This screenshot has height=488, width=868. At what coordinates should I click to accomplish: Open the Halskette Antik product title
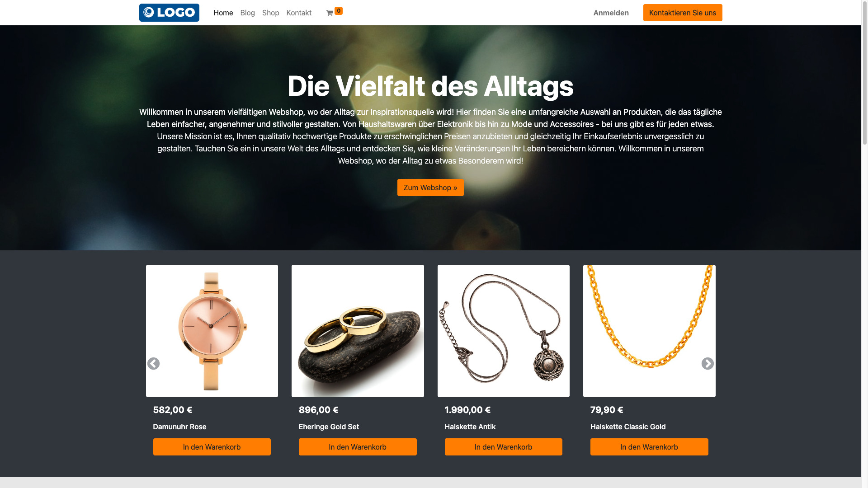(470, 427)
